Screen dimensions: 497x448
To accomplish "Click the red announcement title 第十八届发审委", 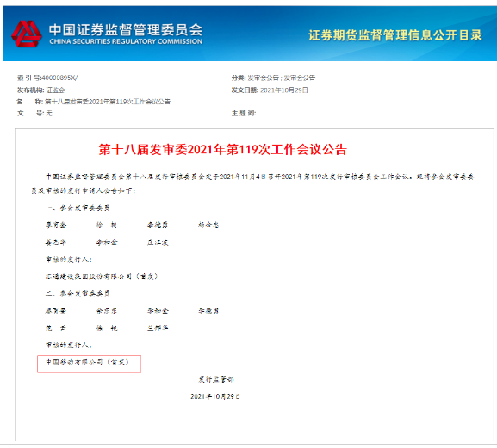I will click(x=223, y=149).
